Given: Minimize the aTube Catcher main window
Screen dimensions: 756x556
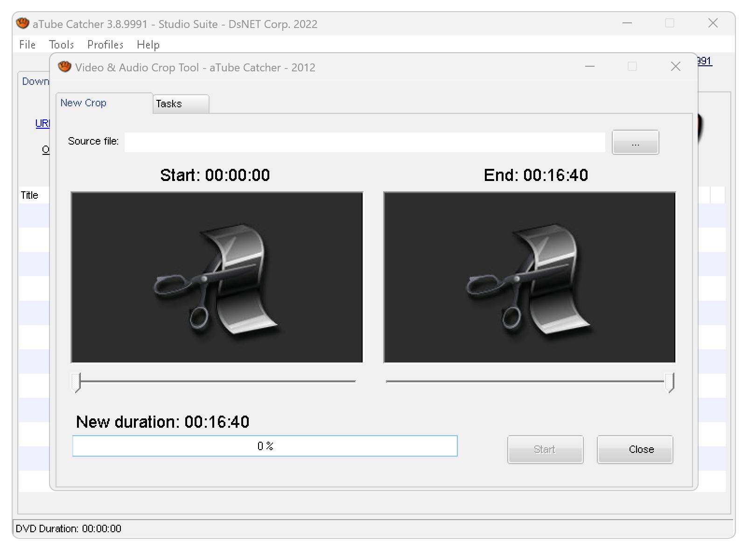Looking at the screenshot, I should click(627, 23).
